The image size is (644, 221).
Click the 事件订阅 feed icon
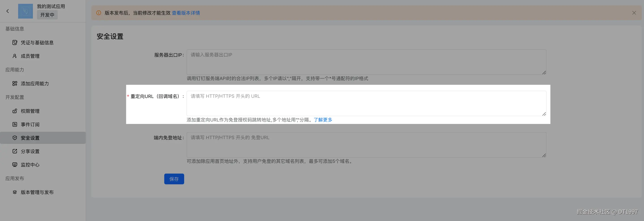pyautogui.click(x=15, y=125)
